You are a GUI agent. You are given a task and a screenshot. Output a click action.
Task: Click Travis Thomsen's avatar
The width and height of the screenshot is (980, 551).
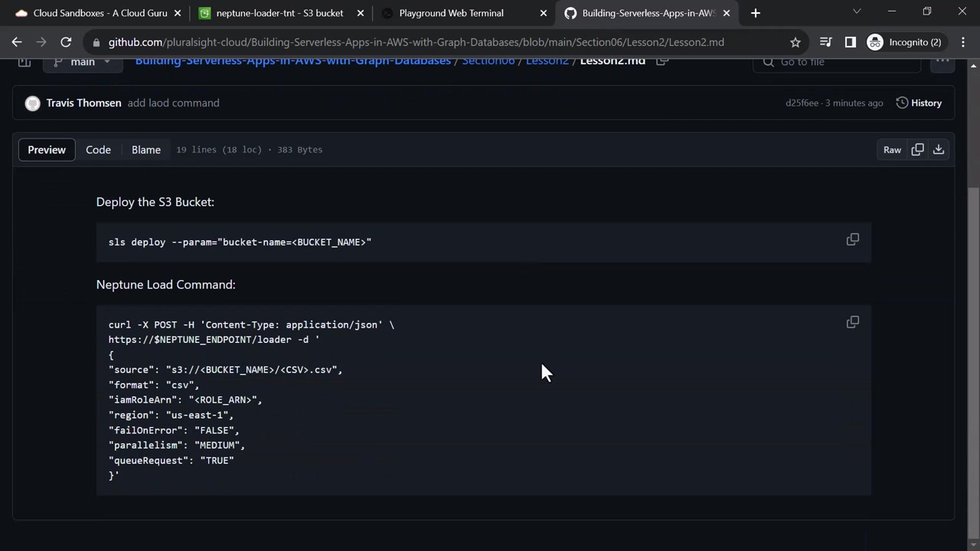tap(32, 103)
